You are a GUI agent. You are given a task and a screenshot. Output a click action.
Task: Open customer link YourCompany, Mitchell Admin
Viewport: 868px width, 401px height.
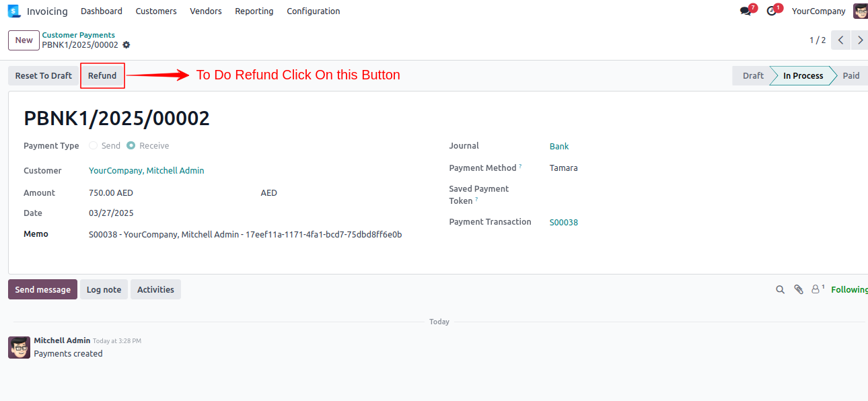click(x=147, y=170)
